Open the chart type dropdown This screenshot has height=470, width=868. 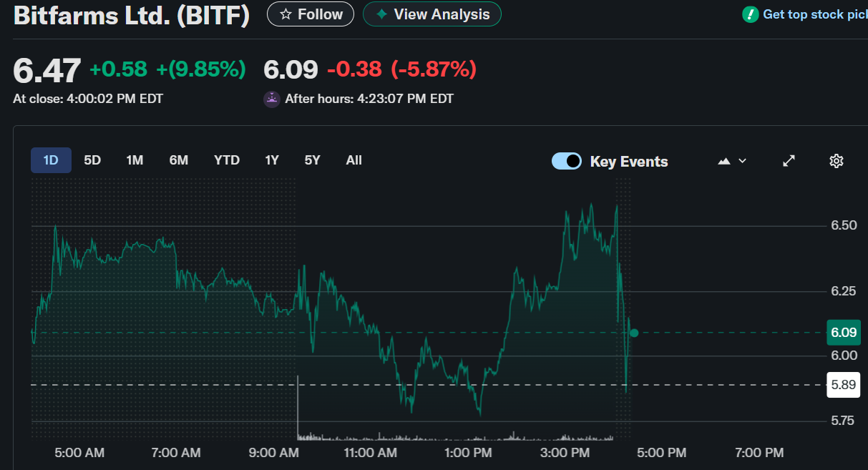pos(731,161)
